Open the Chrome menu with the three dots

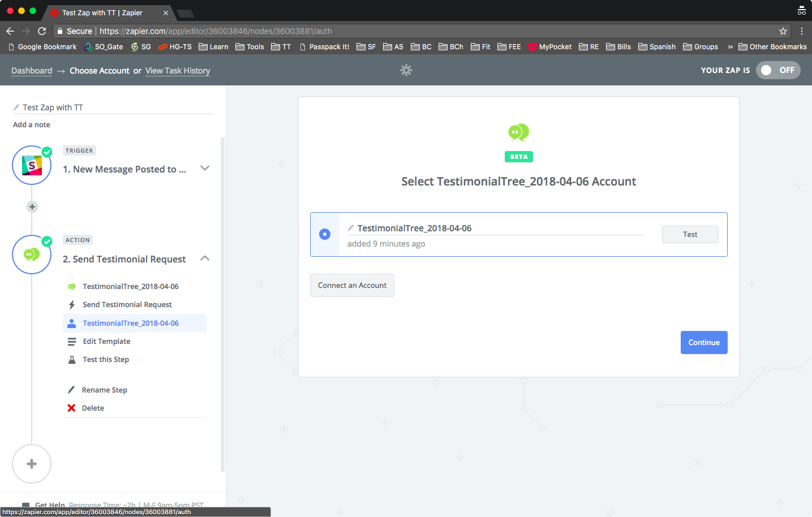coord(802,31)
